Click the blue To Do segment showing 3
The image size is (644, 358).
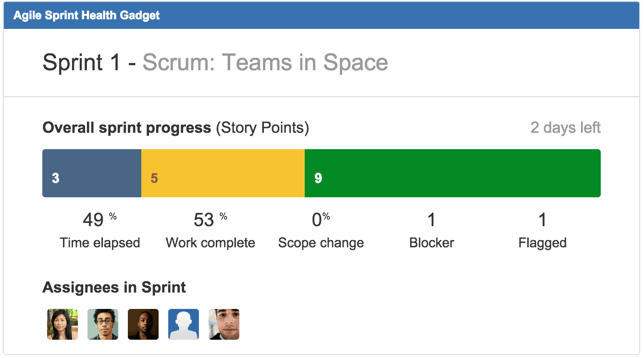pyautogui.click(x=92, y=173)
